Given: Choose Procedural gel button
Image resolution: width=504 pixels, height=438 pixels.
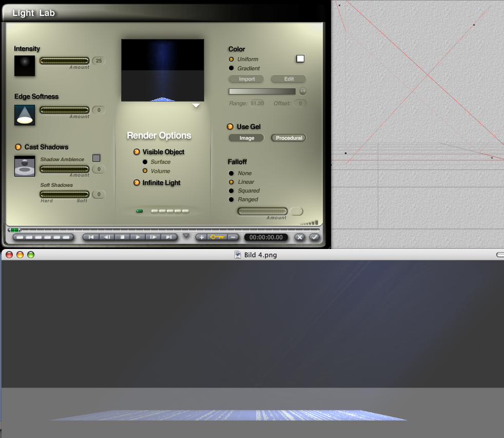Looking at the screenshot, I should (288, 138).
